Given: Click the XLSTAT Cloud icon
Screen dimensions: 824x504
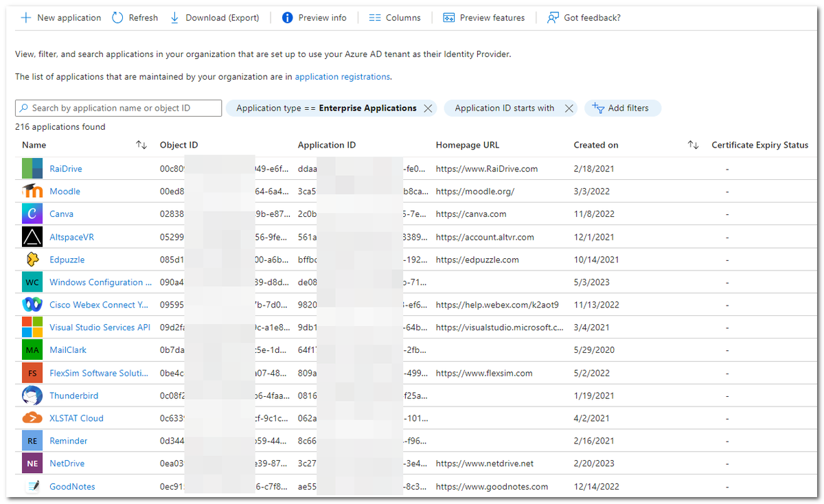Looking at the screenshot, I should coord(32,418).
